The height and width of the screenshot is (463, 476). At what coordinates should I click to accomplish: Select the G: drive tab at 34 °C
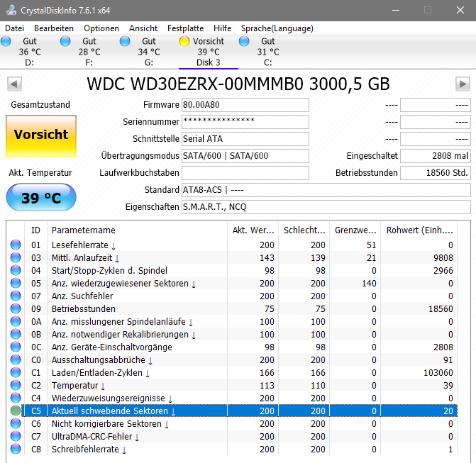point(148,52)
